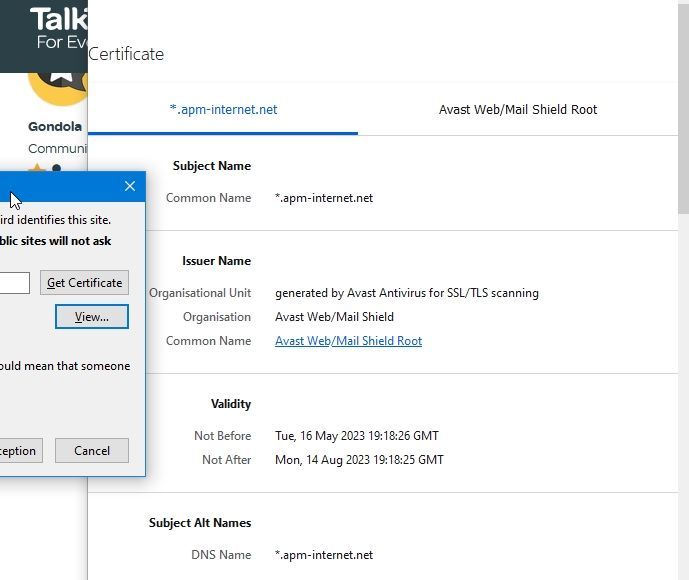Select the Subject Name common name value
The height and width of the screenshot is (580, 689).
pos(324,198)
